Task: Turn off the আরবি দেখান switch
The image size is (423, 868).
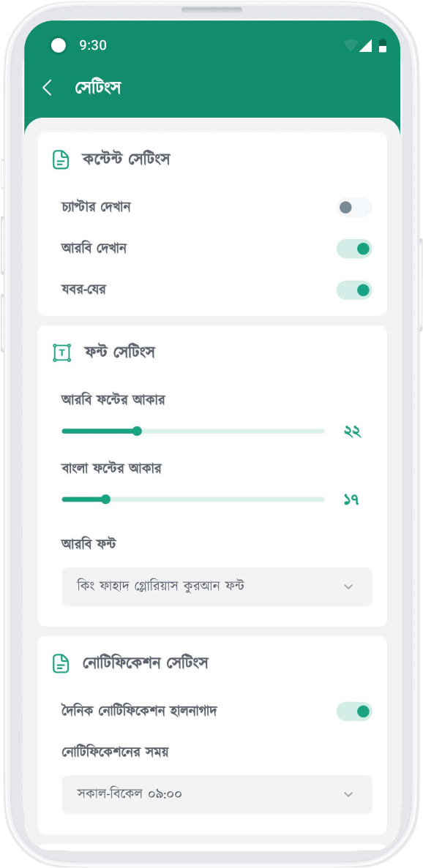Action: pos(354,249)
